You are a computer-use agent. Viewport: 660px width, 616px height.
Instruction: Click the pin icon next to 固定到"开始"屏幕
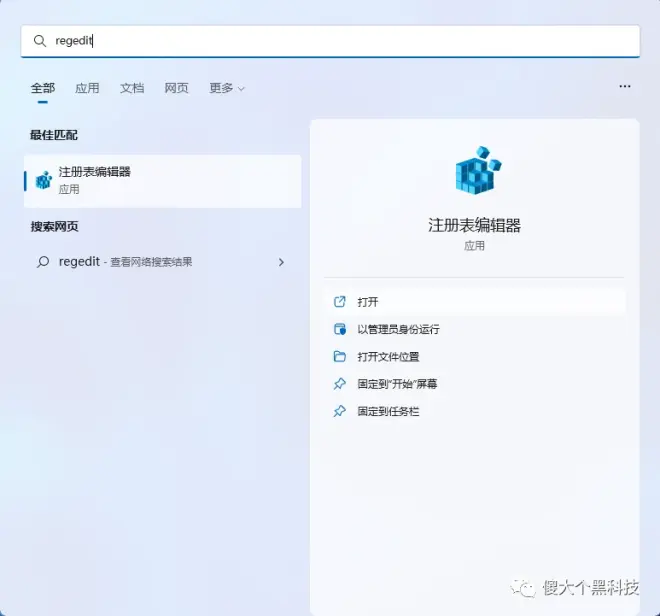click(x=340, y=384)
